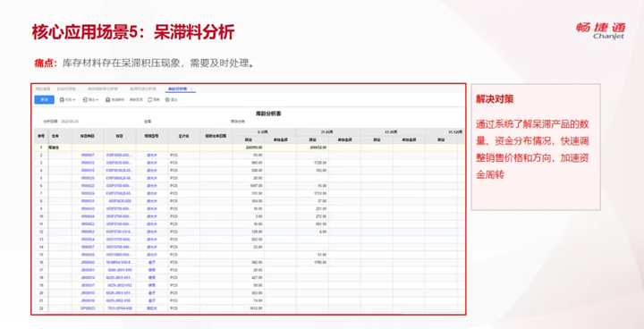
Task: Click the 分析日期 value 2022-05-23
Action: [70, 122]
